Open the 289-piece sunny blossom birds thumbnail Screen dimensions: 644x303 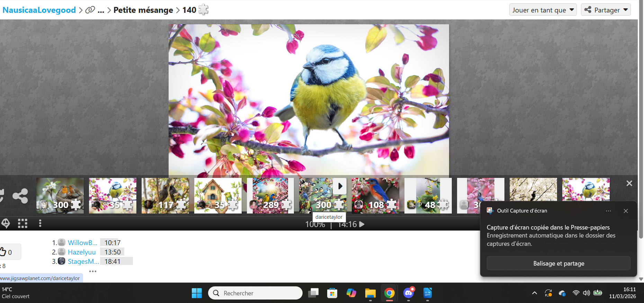click(x=271, y=196)
